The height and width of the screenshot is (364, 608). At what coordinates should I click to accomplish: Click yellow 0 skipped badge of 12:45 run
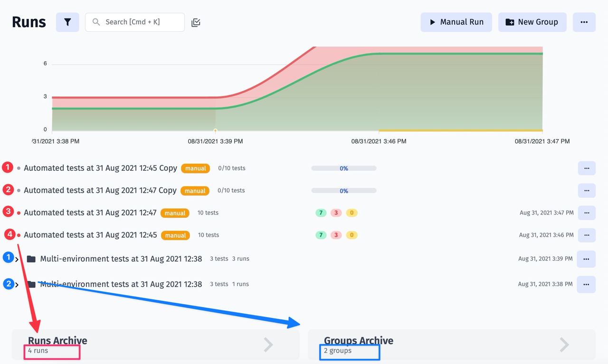coord(351,235)
